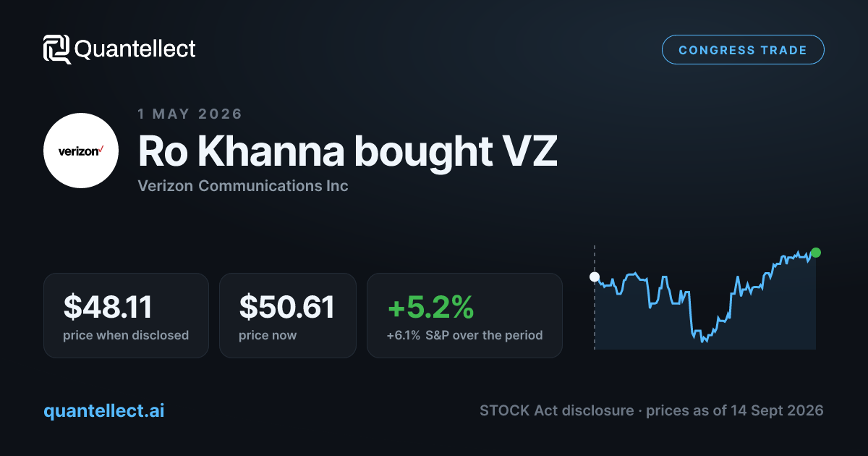Select the $50.61 price now card
Viewport: 868px width, 456px height.
pos(288,316)
